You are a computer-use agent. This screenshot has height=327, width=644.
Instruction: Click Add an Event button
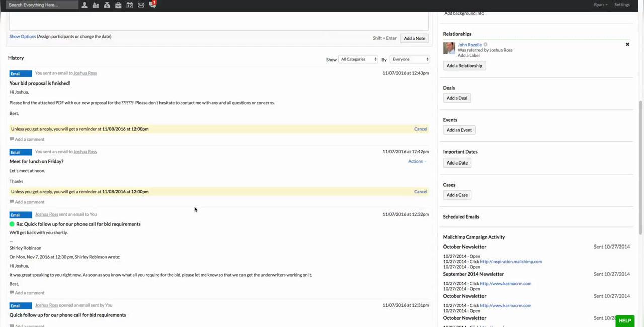pos(459,130)
